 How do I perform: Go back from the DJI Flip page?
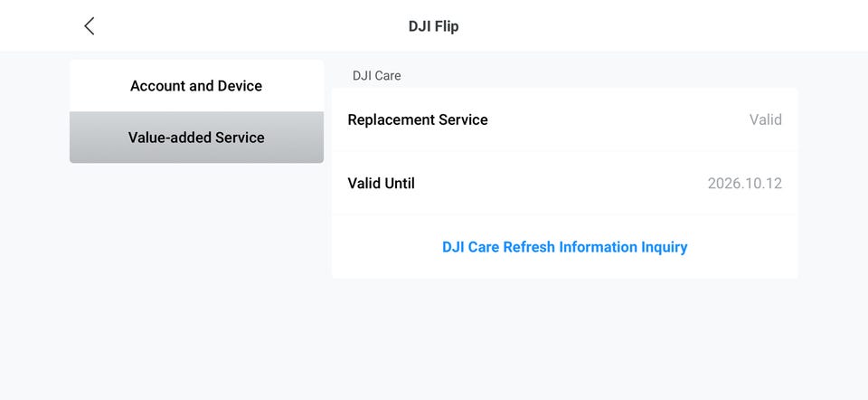tap(89, 26)
